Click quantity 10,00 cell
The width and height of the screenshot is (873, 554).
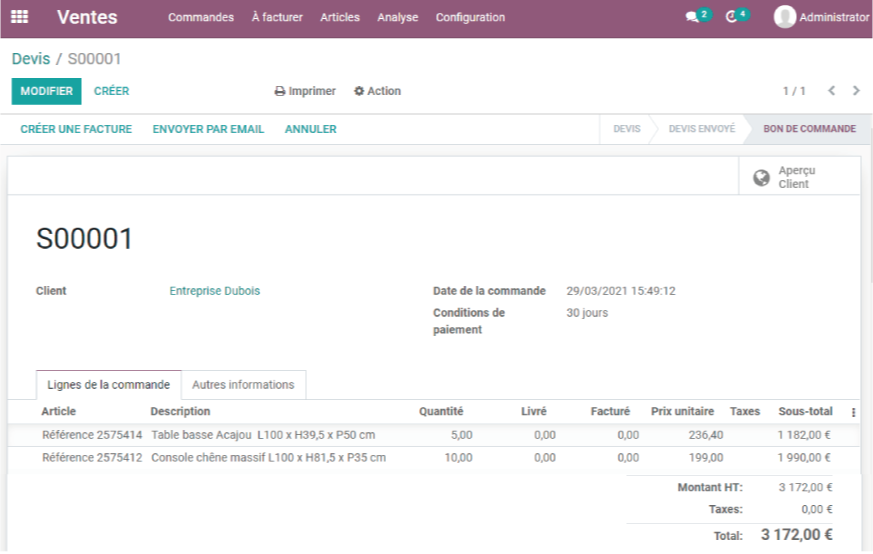pyautogui.click(x=458, y=458)
